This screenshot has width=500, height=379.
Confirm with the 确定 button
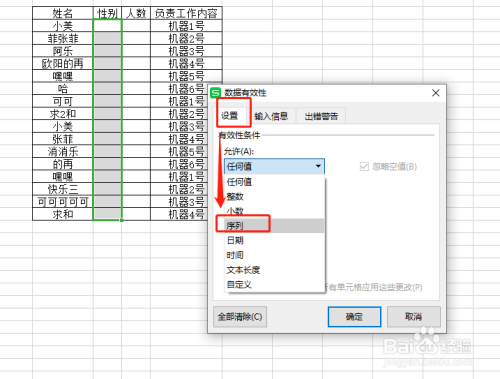pos(354,317)
